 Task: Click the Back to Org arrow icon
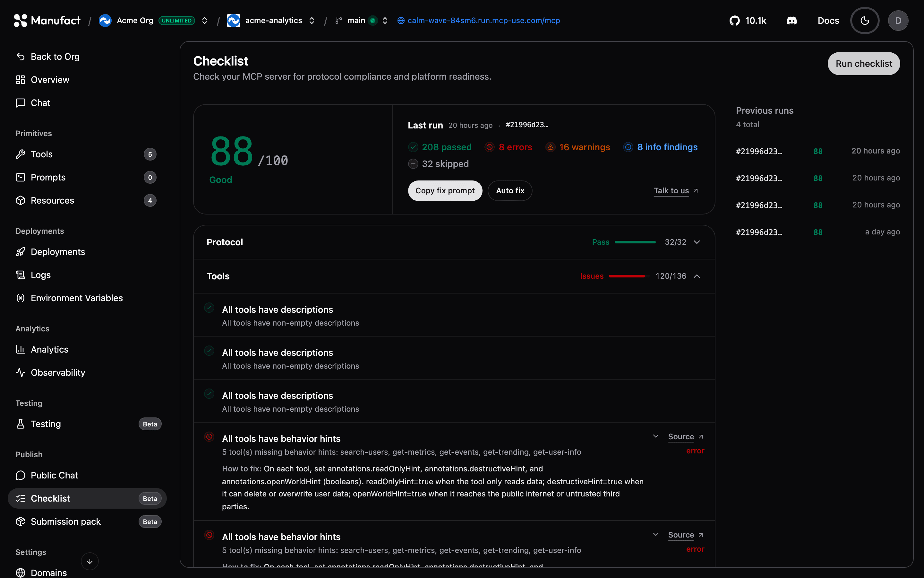coord(21,57)
